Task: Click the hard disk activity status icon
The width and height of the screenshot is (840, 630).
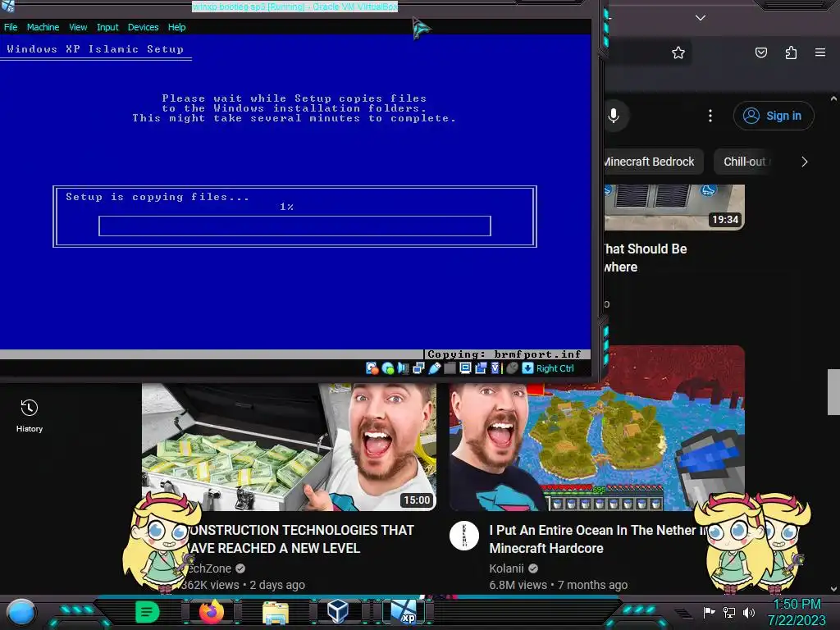Action: tap(372, 368)
